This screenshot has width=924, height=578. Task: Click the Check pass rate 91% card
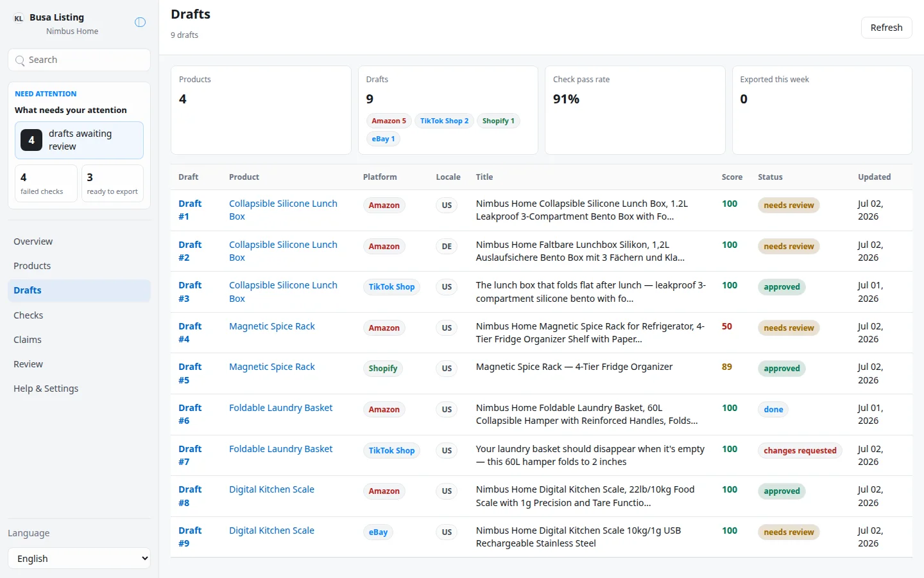[x=635, y=110]
